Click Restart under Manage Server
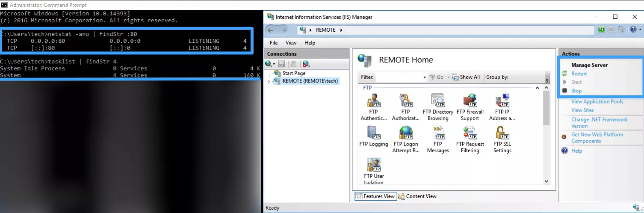 point(579,74)
